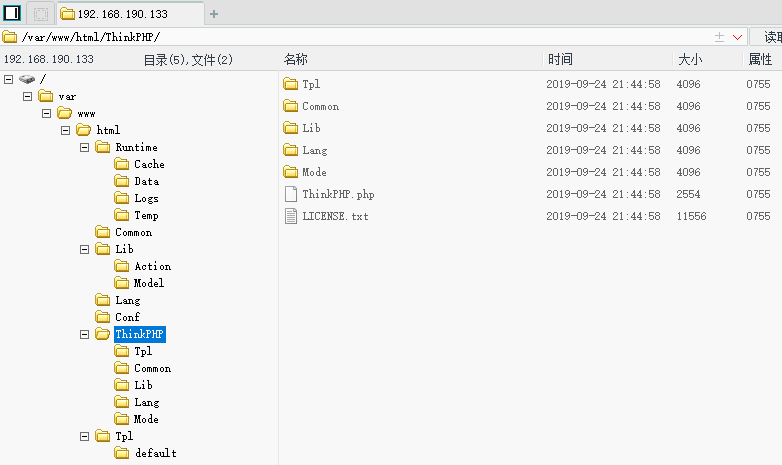Click the host label 192.168.190.133 above tree

48,59
